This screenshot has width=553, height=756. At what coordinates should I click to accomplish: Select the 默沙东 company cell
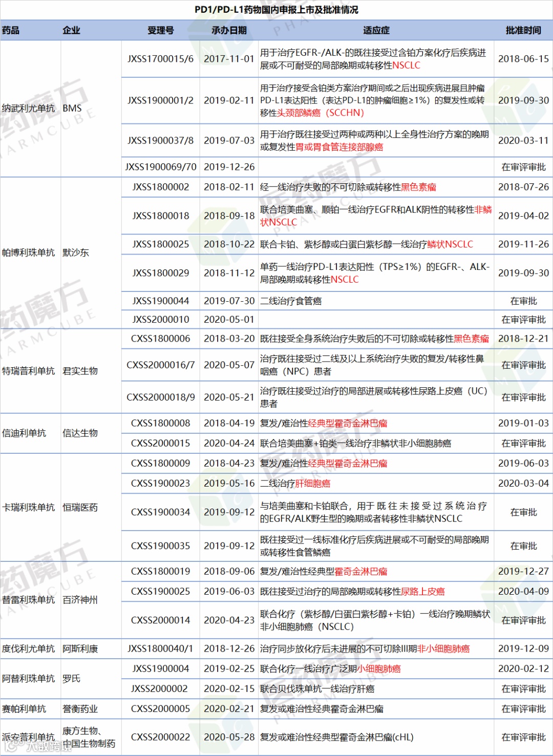[x=76, y=253]
